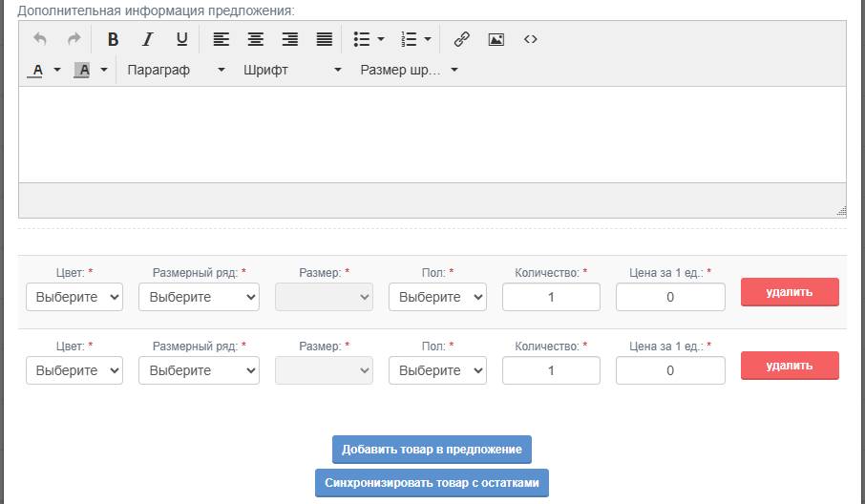The width and height of the screenshot is (865, 504).
Task: Grab the editor resize handle
Action: point(841,210)
